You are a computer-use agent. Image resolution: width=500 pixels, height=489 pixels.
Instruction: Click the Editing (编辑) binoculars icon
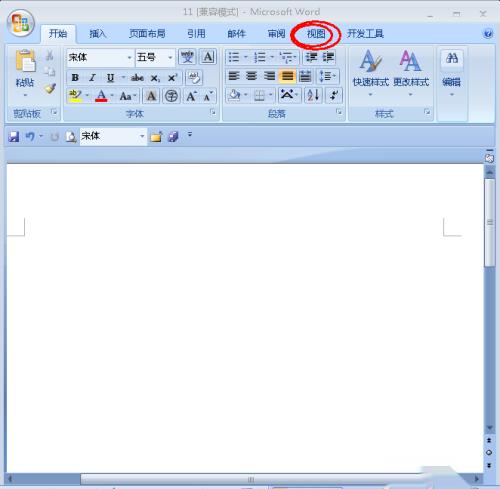coord(452,59)
